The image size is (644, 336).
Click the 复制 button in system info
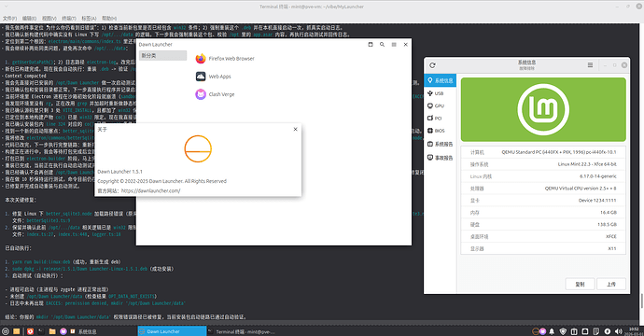pos(580,284)
